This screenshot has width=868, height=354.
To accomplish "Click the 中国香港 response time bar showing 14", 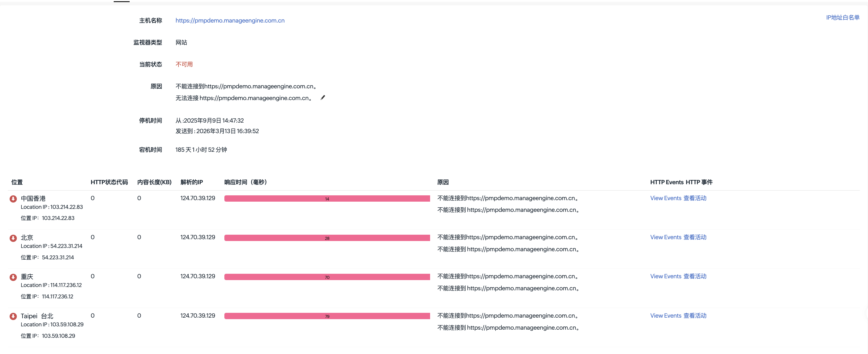I will [x=327, y=199].
